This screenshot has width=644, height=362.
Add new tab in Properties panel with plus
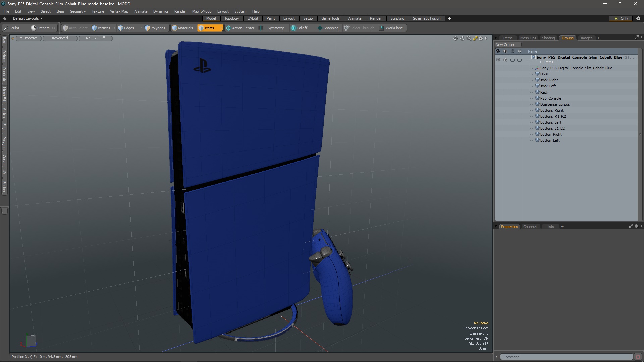[x=562, y=227]
